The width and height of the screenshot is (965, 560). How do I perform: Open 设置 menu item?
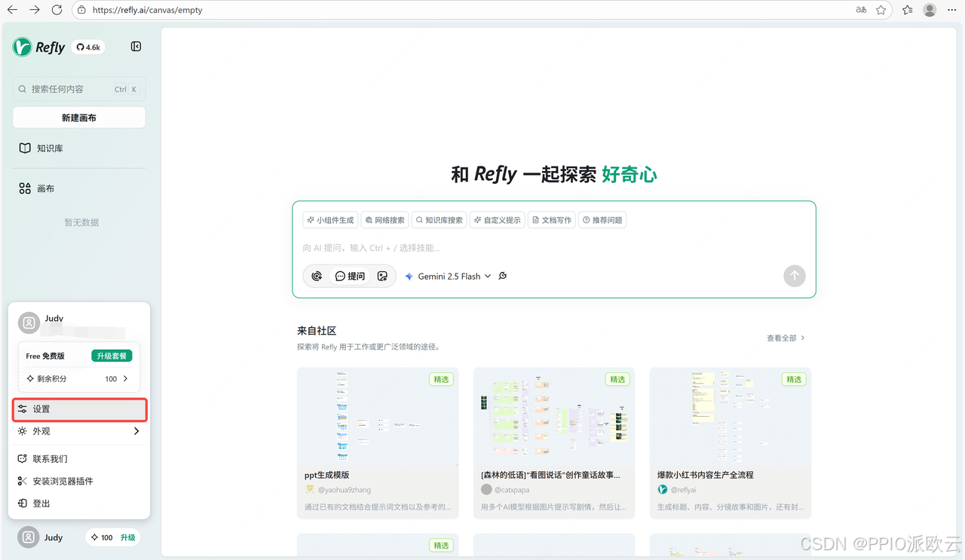coord(79,409)
